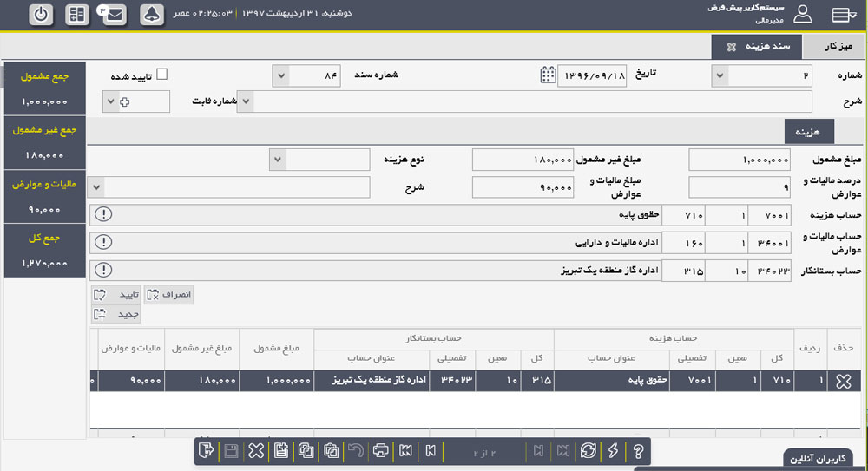The height and width of the screenshot is (471, 868).
Task: Select the هزینه sub-tab
Action: pos(809,130)
